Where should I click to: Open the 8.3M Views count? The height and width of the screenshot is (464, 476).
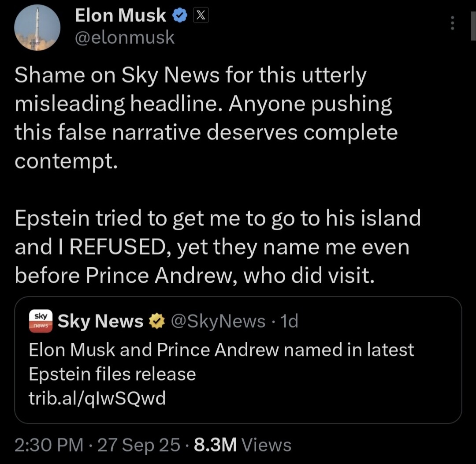tap(242, 445)
